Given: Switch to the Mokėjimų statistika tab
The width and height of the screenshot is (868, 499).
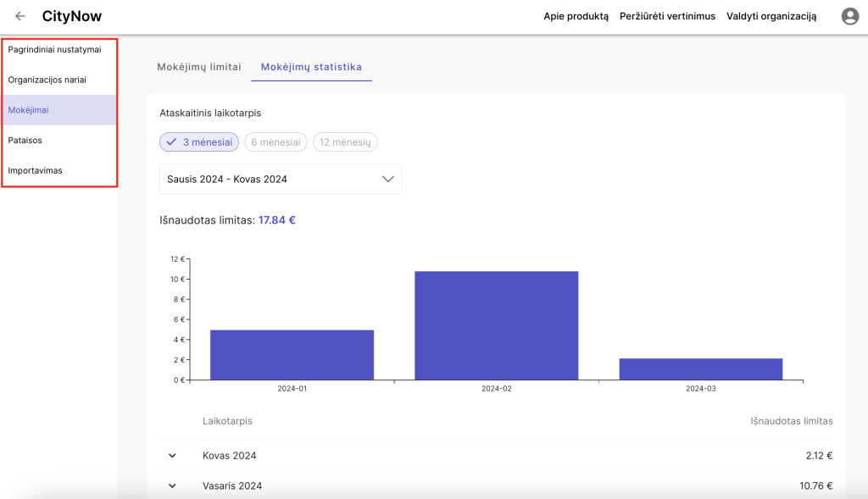Looking at the screenshot, I should point(311,67).
